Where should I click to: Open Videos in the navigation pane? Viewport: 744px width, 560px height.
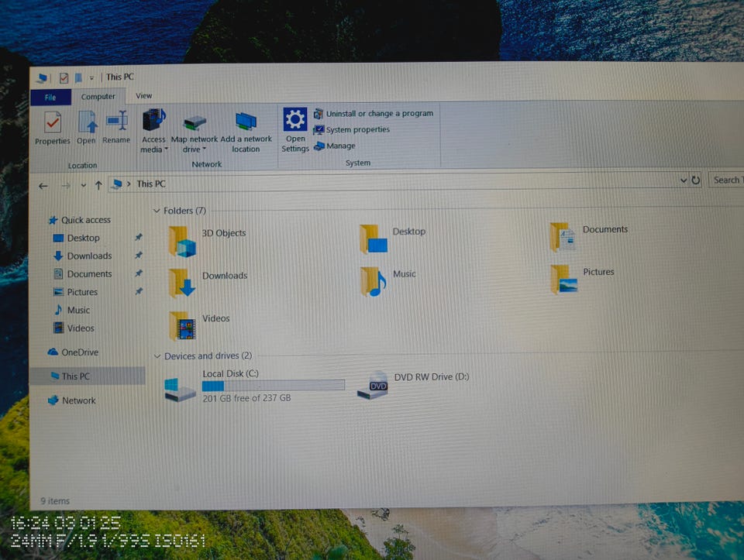click(x=74, y=328)
